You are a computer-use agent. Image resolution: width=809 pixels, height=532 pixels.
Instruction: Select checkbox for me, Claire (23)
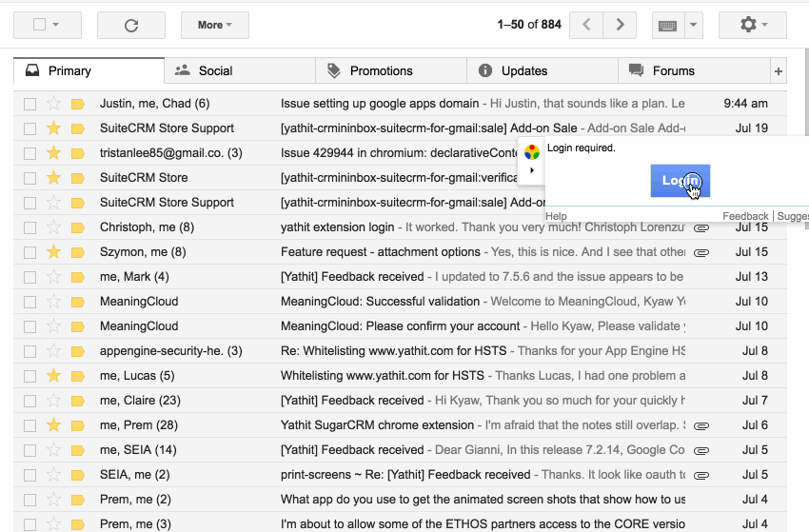[30, 401]
